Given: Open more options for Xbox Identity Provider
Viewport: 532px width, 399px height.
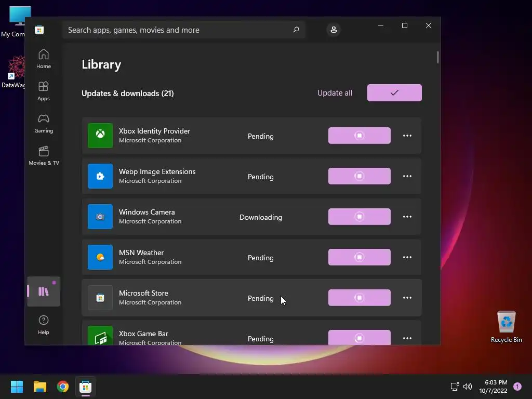Looking at the screenshot, I should click(x=407, y=136).
